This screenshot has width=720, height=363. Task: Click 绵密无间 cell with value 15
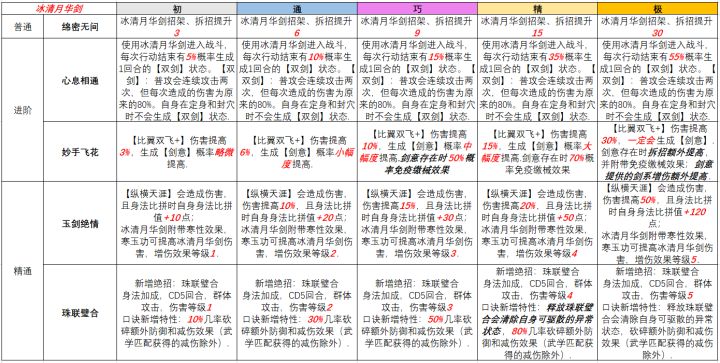pos(537,27)
